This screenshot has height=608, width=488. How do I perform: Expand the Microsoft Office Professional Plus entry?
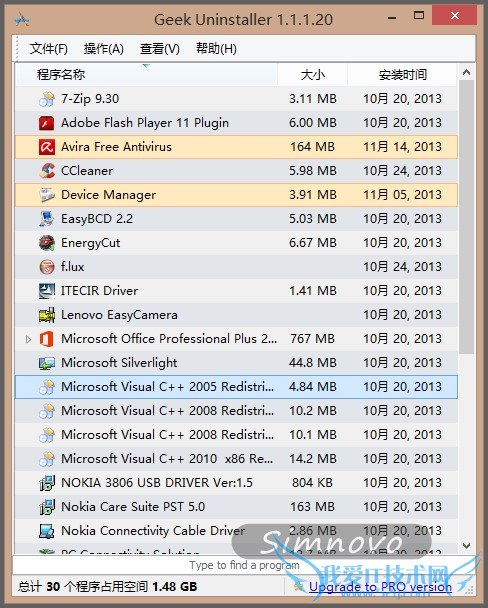(28, 340)
